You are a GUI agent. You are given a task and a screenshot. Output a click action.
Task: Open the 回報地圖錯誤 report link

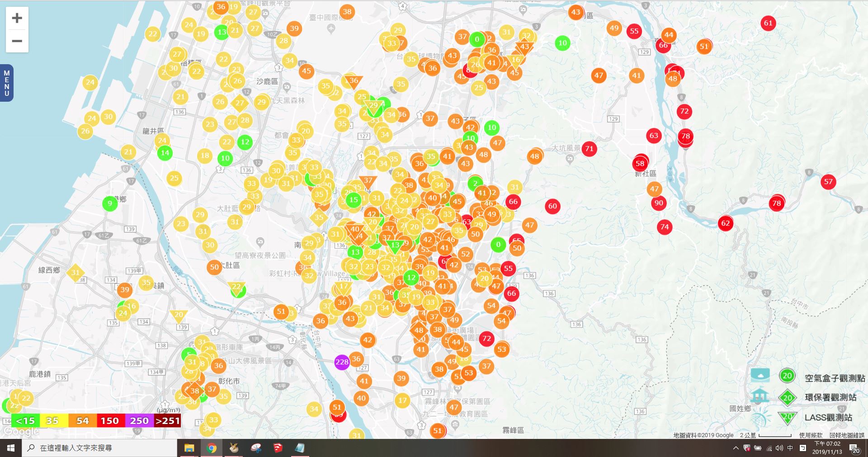[847, 435]
